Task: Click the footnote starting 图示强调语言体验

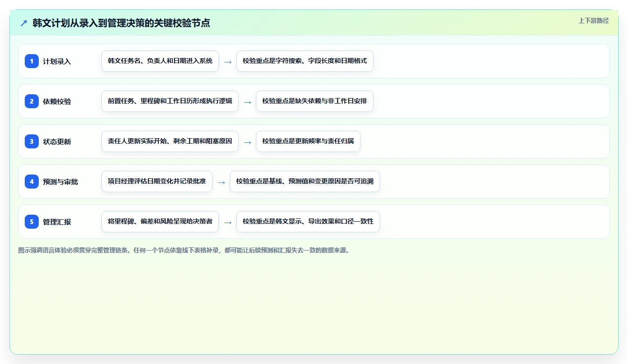Action: (x=184, y=250)
